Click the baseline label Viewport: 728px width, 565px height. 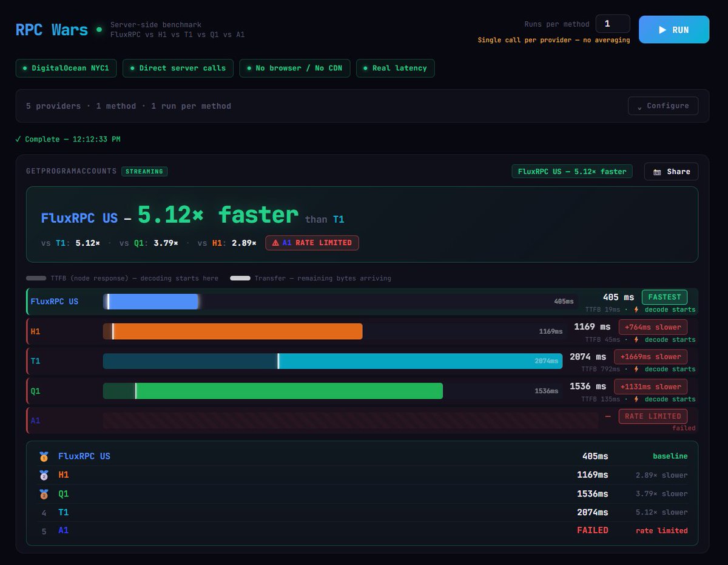coord(670,456)
